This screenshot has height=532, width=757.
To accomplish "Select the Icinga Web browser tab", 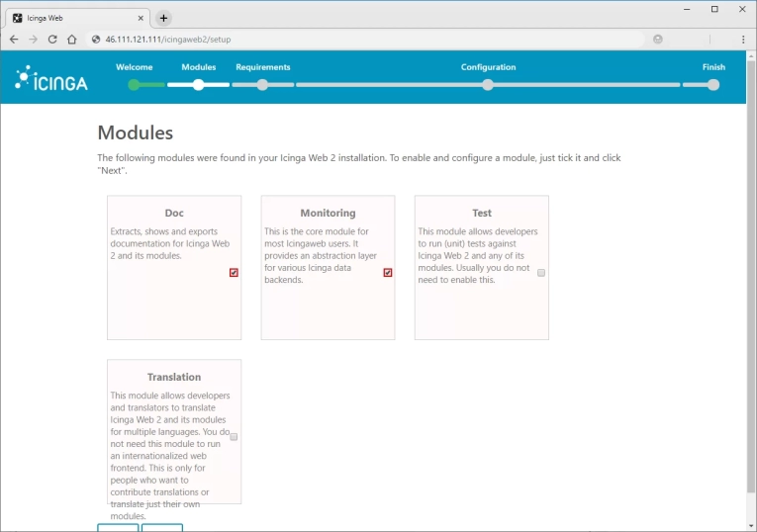I will 77,19.
